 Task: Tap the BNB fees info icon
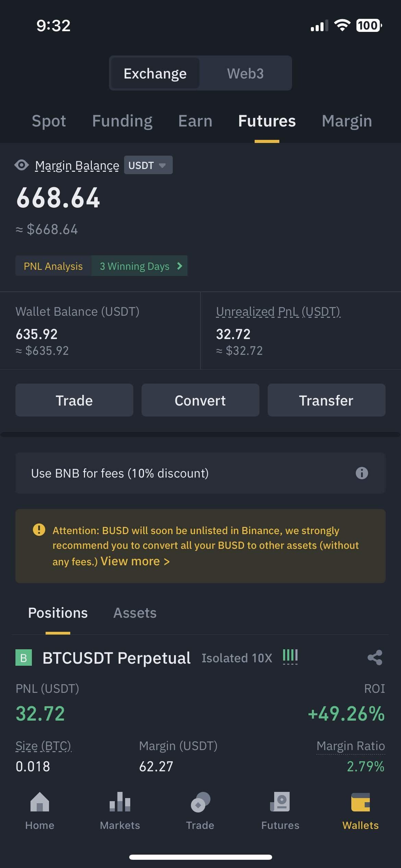tap(362, 473)
